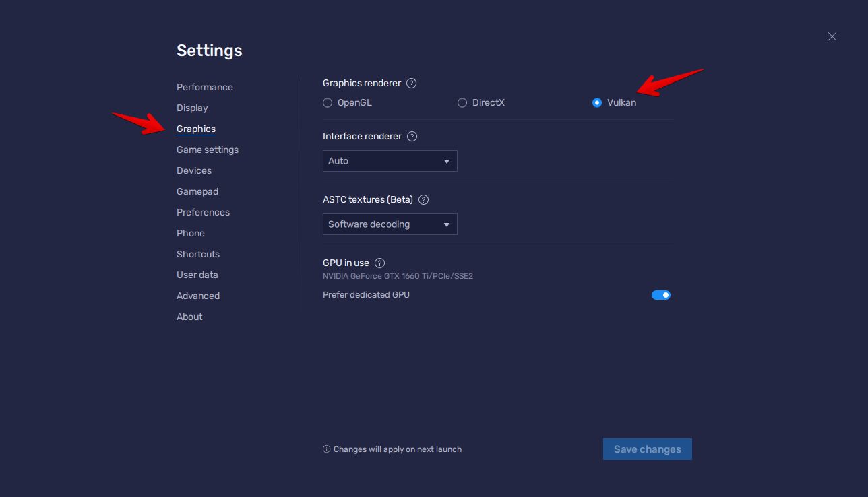View the About section
Screen dimensions: 868x497
(189, 317)
